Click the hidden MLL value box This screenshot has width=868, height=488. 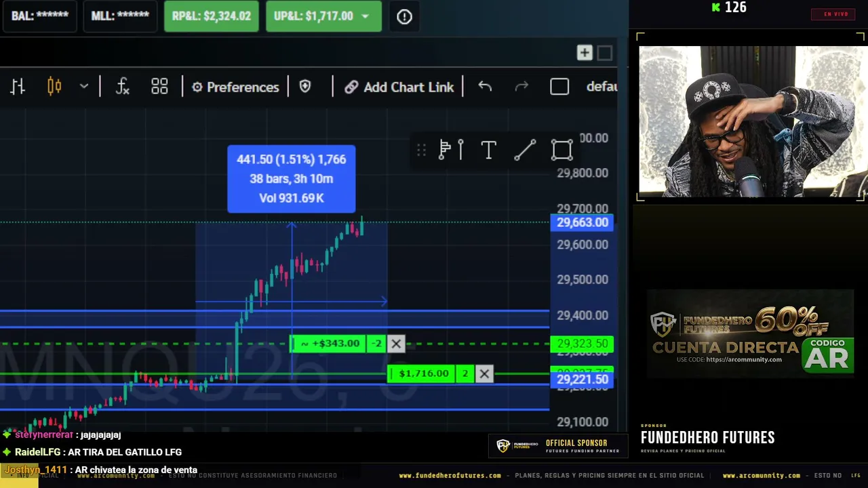(x=120, y=16)
